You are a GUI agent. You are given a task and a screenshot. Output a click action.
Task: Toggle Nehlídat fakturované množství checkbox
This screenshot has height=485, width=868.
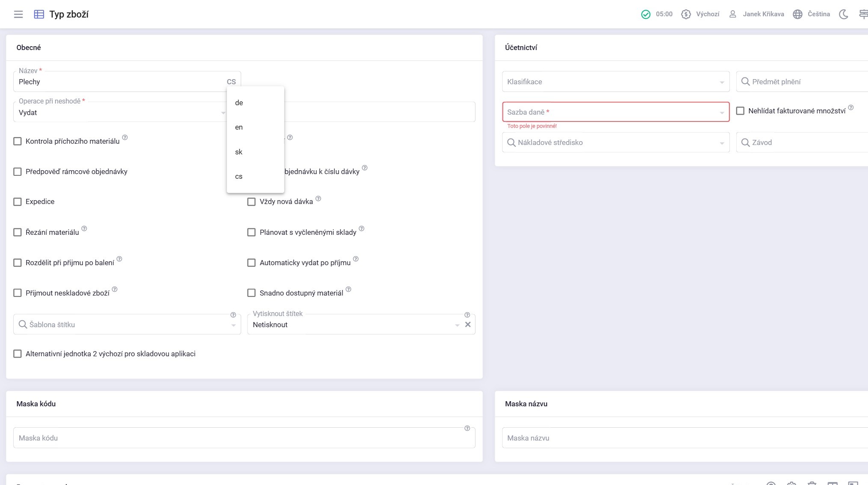click(x=740, y=111)
